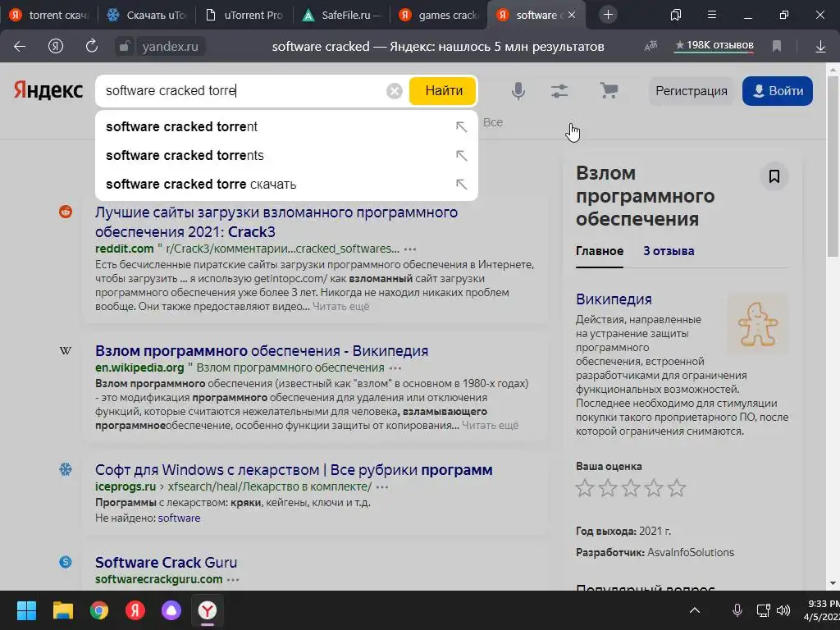Image resolution: width=840 pixels, height=630 pixels.
Task: Open Windows Start menu
Action: (26, 610)
